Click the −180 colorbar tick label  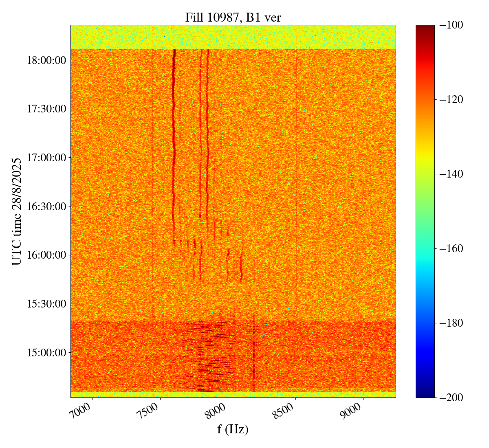tap(452, 323)
